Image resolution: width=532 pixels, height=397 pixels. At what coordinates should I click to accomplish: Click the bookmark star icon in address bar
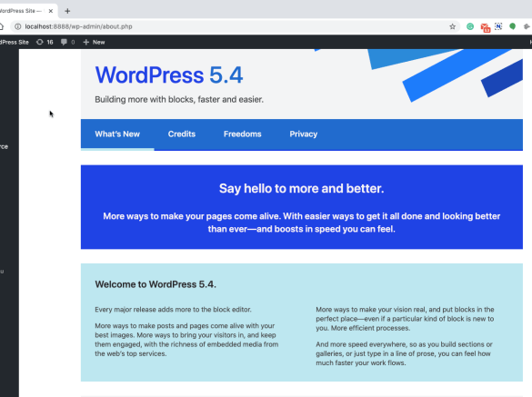pyautogui.click(x=452, y=26)
